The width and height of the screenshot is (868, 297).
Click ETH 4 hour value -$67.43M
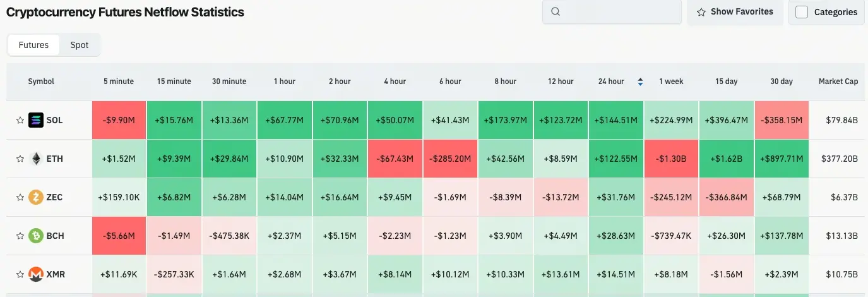click(395, 159)
